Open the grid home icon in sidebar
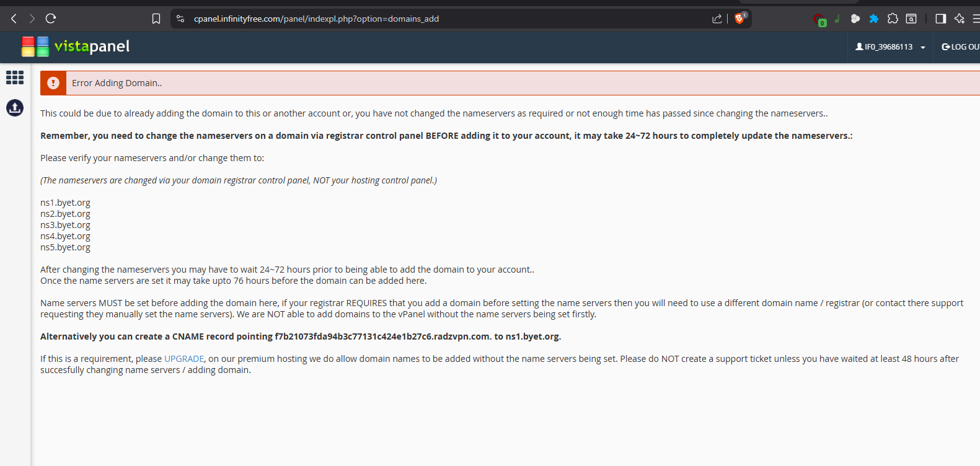 (x=15, y=77)
